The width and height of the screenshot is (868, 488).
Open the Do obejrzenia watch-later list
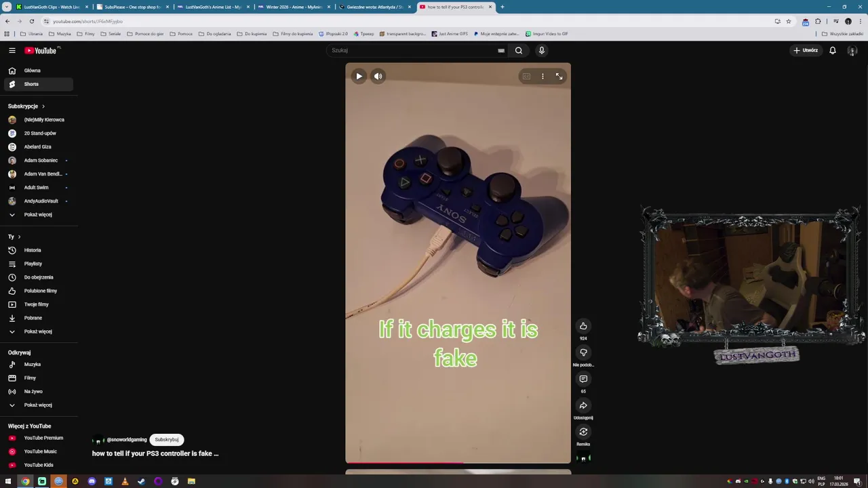[x=39, y=277]
